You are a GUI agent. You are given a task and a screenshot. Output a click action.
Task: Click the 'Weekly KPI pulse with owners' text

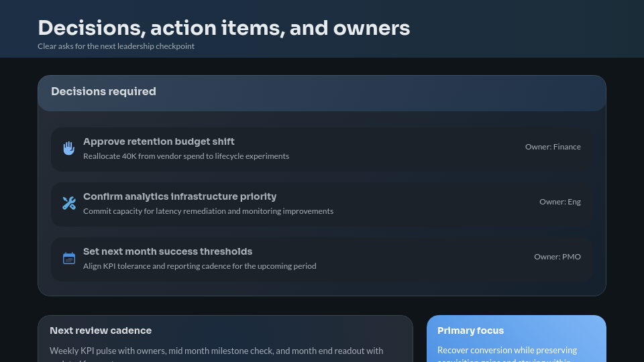pos(216,351)
